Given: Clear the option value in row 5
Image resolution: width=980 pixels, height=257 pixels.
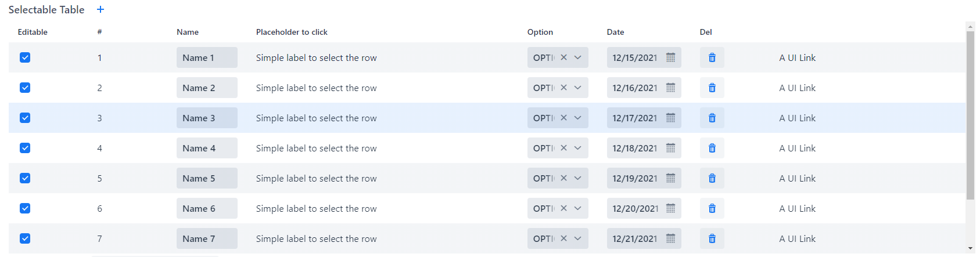Looking at the screenshot, I should pos(563,178).
